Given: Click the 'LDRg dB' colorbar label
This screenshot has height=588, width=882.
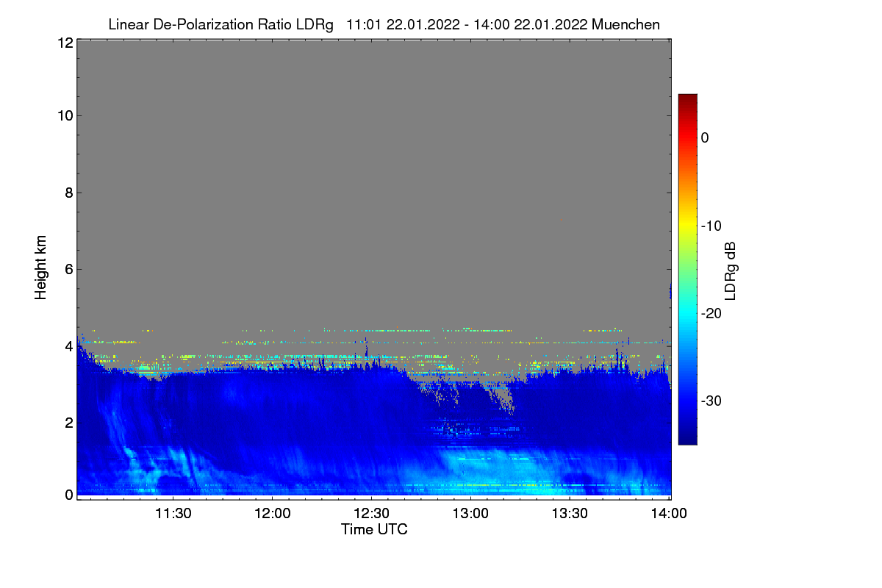Looking at the screenshot, I should [730, 271].
